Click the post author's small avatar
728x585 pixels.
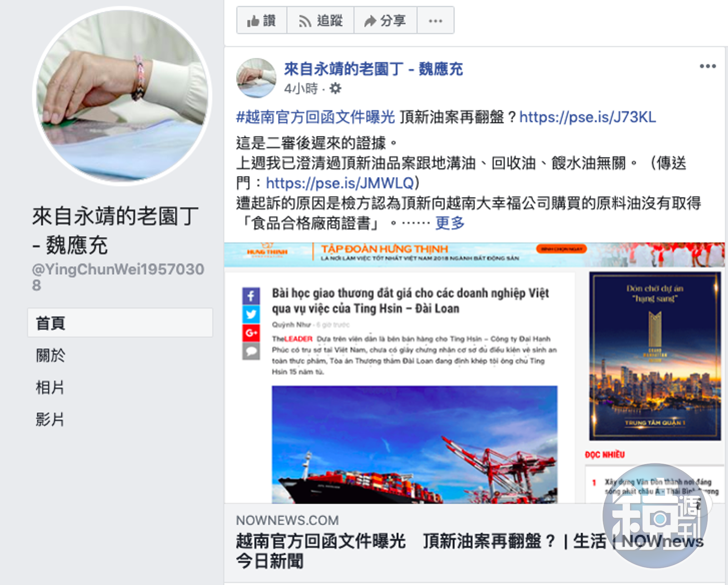click(x=256, y=78)
